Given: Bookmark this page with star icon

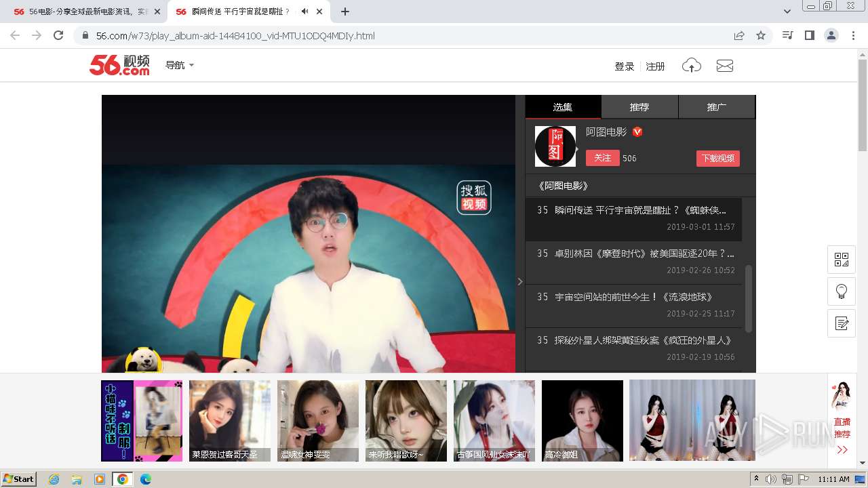Looking at the screenshot, I should click(x=761, y=35).
